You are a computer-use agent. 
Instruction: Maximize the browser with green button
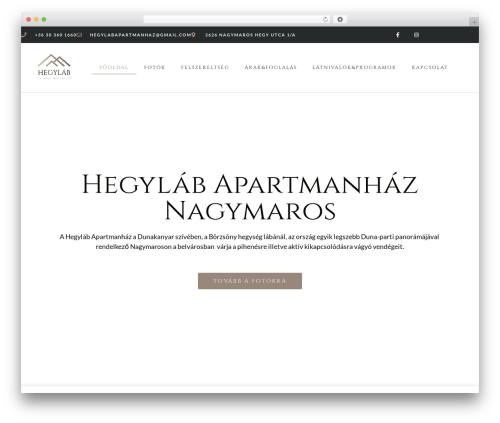coord(44,20)
